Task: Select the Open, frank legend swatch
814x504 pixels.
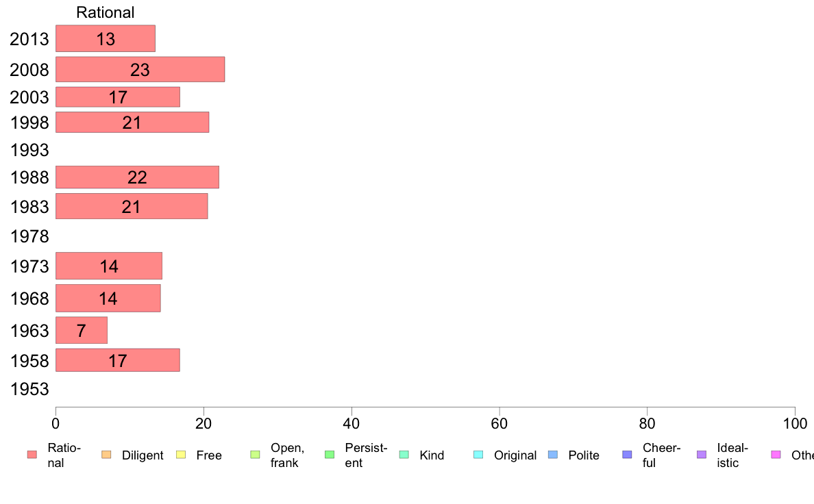Action: tap(255, 455)
